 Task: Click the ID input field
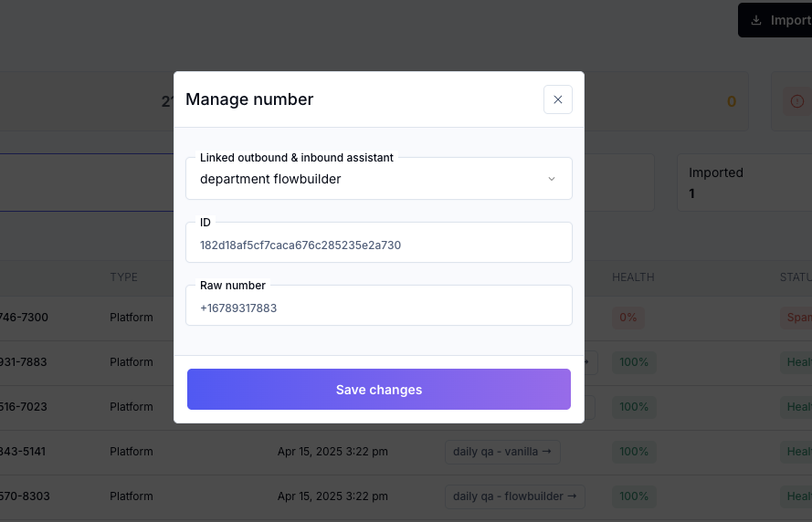(379, 243)
